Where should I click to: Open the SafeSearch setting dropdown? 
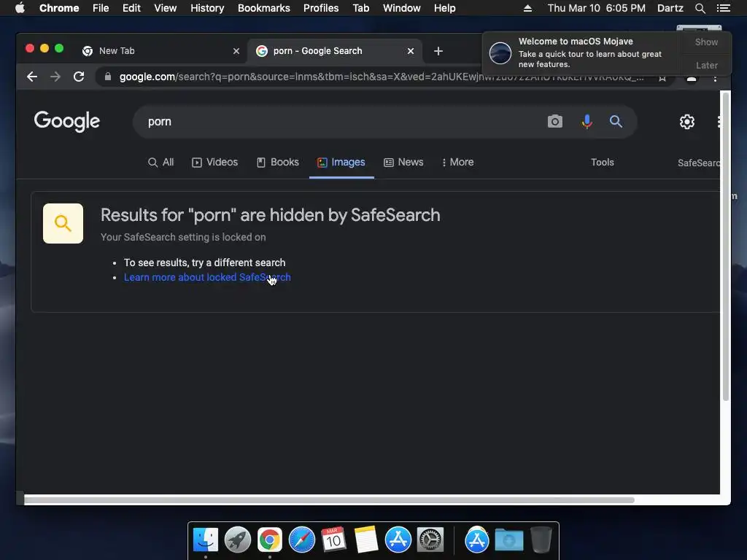[698, 163]
